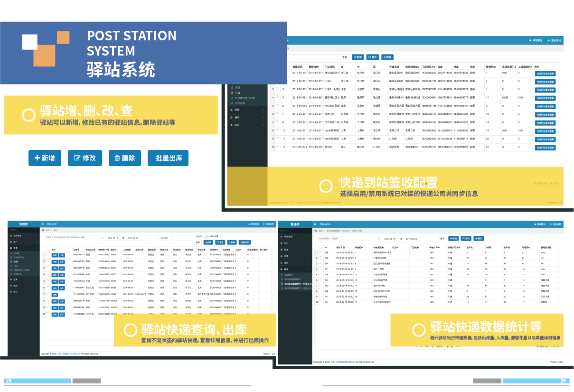Image resolution: width=574 pixels, height=392 pixels.
Task: Click the company link in the express query footer
Action: point(69,354)
